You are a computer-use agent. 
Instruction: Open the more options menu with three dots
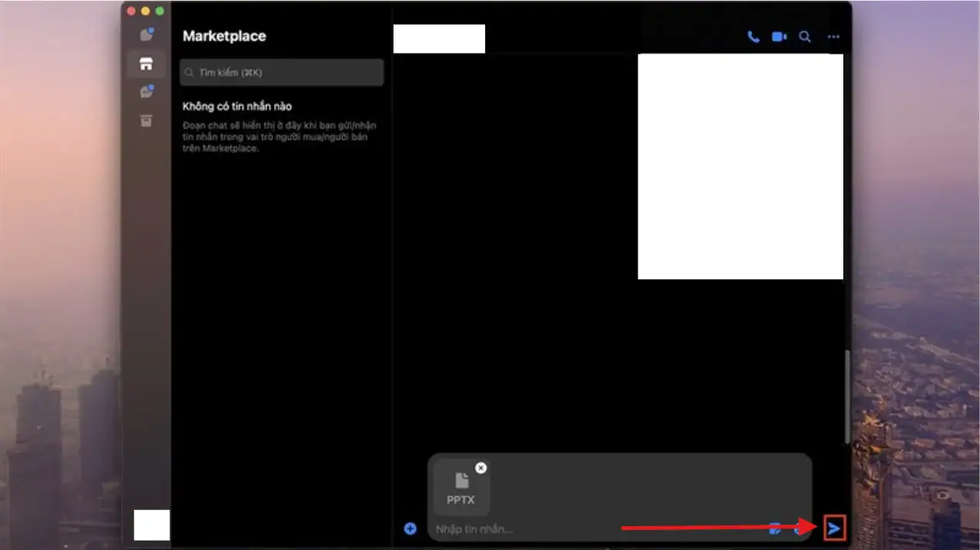[833, 36]
